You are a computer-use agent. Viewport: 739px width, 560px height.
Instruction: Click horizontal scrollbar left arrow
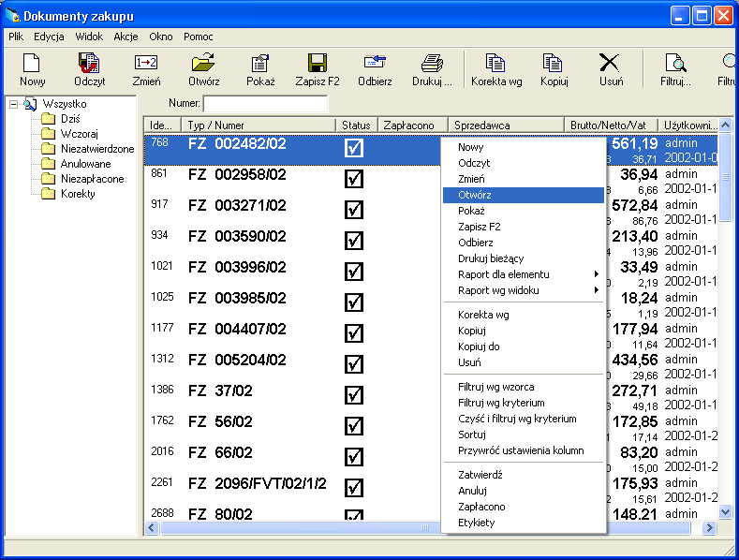tap(152, 528)
